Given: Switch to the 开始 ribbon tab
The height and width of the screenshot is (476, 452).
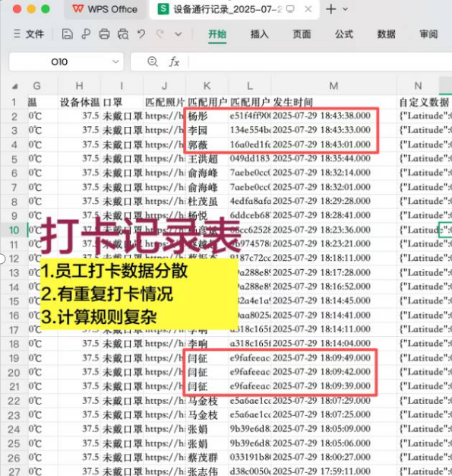Looking at the screenshot, I should [217, 34].
